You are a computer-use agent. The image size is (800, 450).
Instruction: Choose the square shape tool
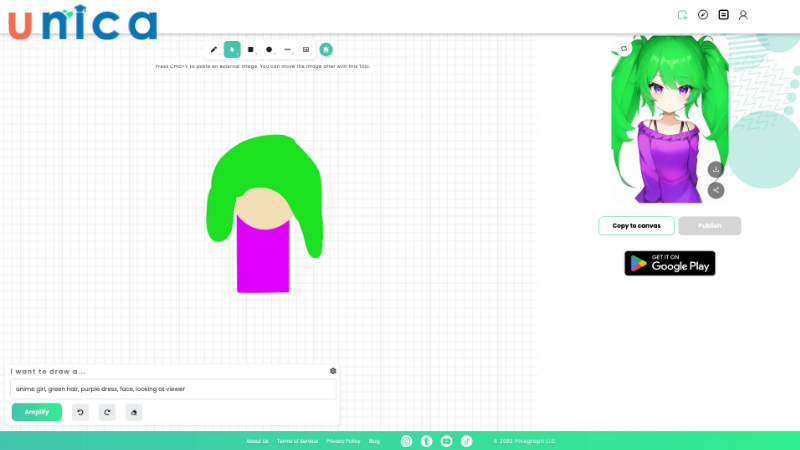click(251, 49)
